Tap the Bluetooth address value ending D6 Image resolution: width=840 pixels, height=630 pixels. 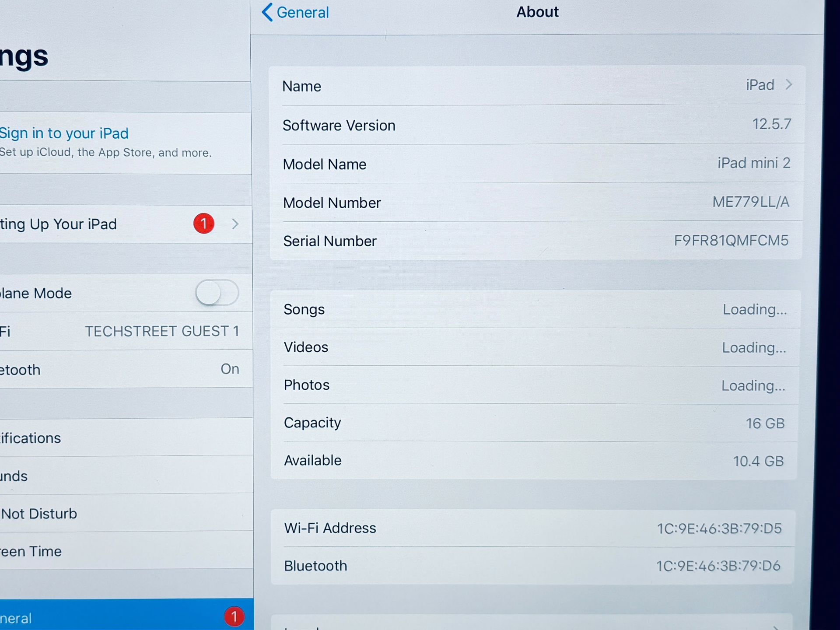[718, 566]
